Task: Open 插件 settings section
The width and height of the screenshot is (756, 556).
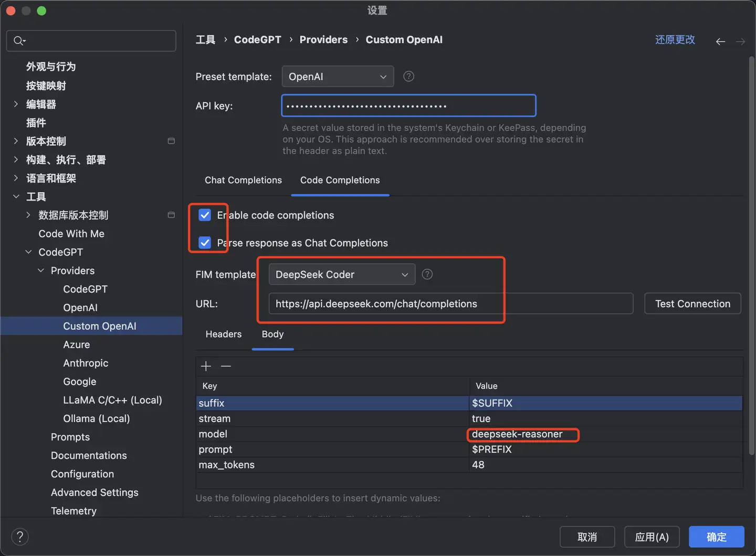Action: 36,123
